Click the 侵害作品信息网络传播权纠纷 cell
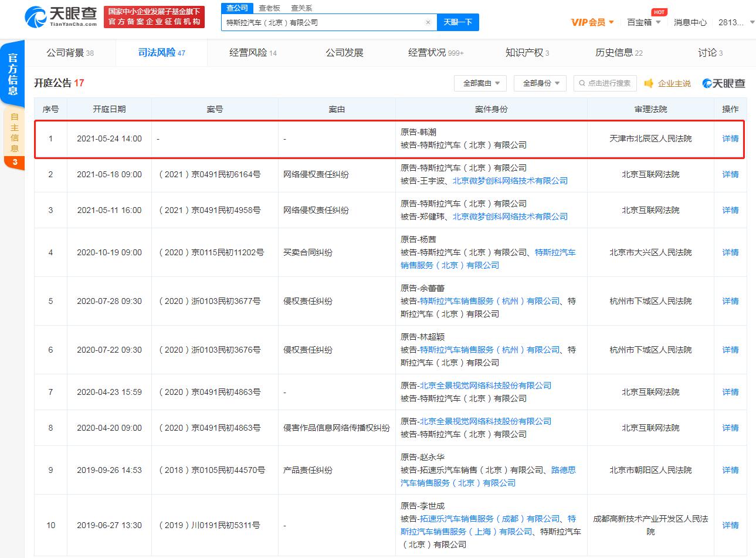Image resolution: width=756 pixels, height=558 pixels. pyautogui.click(x=337, y=428)
